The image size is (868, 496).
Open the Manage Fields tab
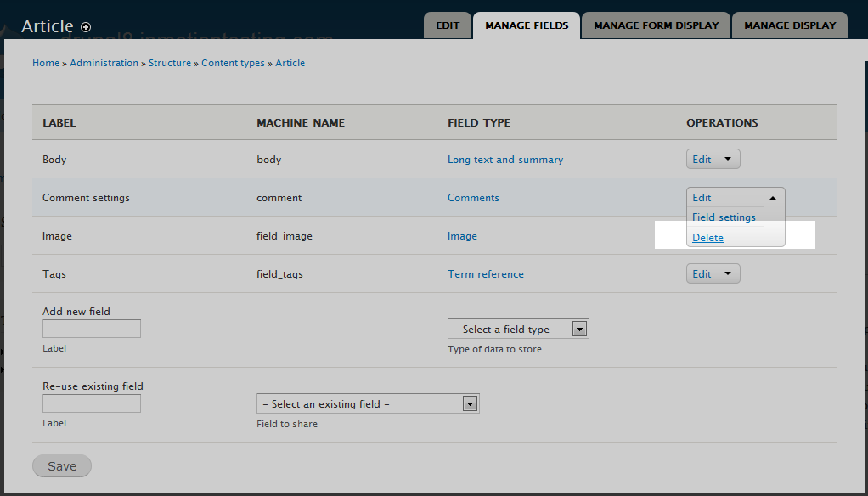[527, 25]
